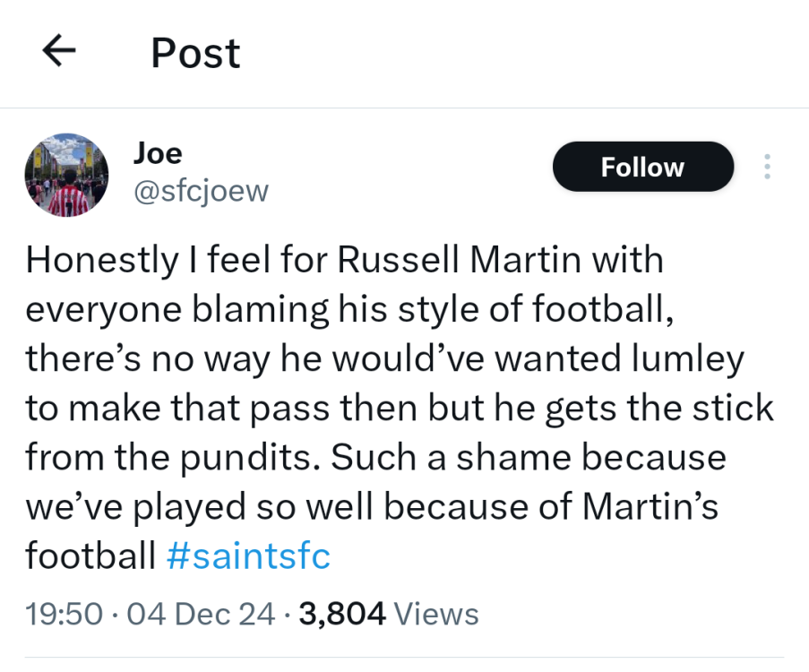Open Joe's profile picture avatar

(x=65, y=175)
